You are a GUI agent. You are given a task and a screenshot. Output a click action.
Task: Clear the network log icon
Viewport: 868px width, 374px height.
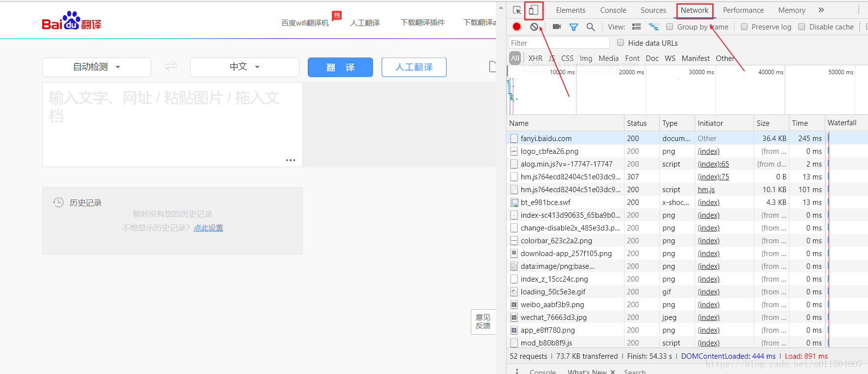pyautogui.click(x=534, y=27)
